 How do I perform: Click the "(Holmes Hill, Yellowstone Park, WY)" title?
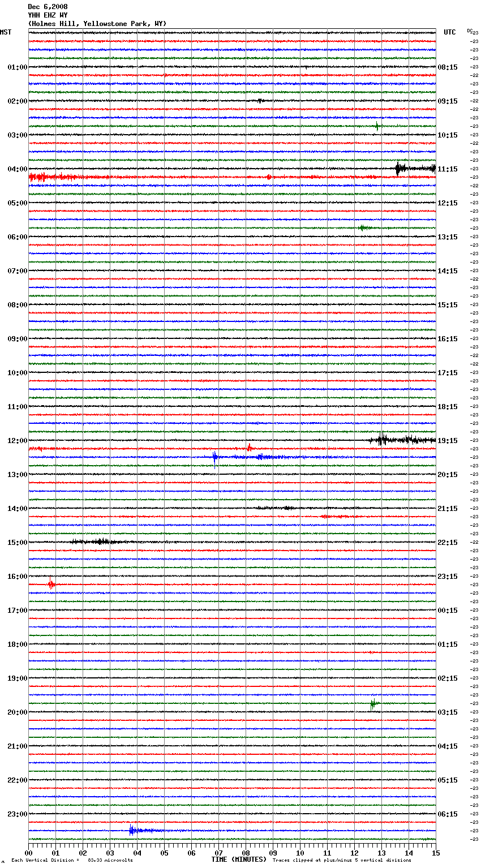click(97, 24)
